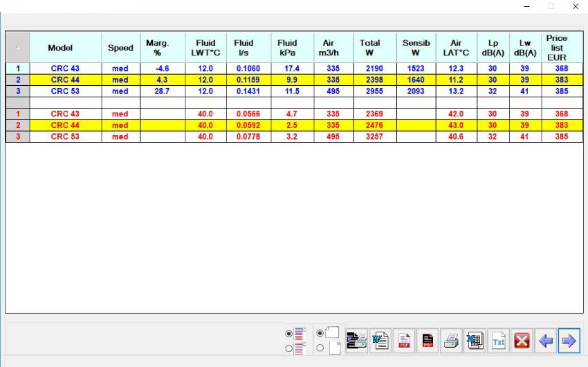The image size is (588, 367).
Task: Click the red fluid flow value 0.0566
Action: pyautogui.click(x=248, y=114)
